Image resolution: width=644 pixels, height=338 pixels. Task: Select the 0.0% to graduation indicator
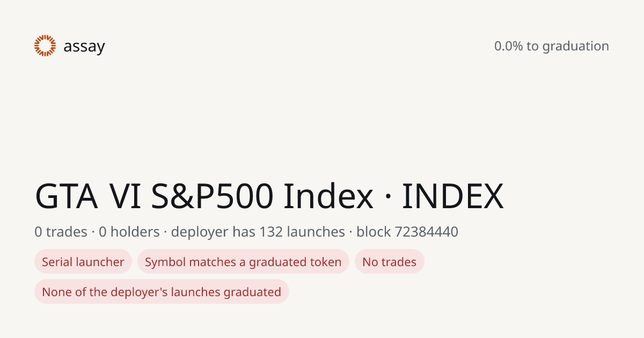coord(552,46)
